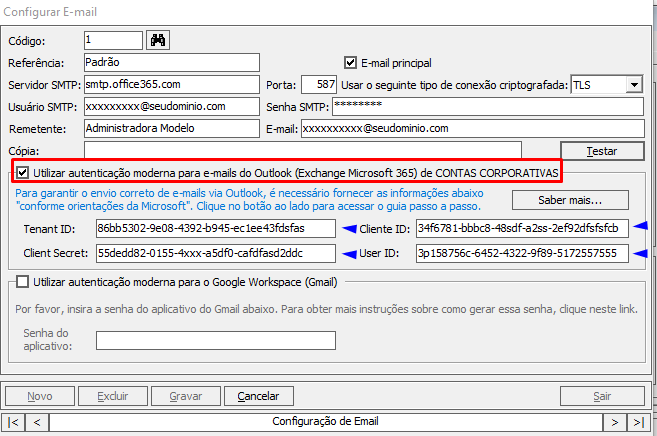This screenshot has height=436, width=657.
Task: Go to previous record with < button
Action: [37, 422]
